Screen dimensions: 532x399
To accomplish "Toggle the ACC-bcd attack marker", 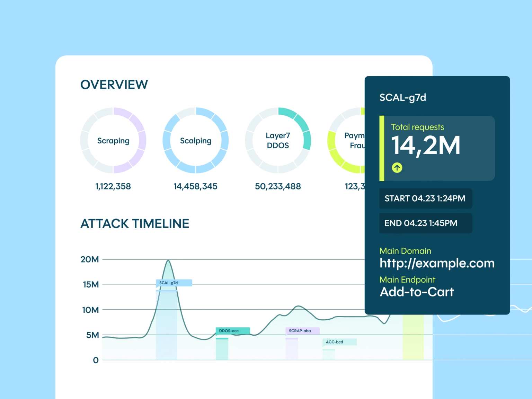I will pyautogui.click(x=339, y=342).
